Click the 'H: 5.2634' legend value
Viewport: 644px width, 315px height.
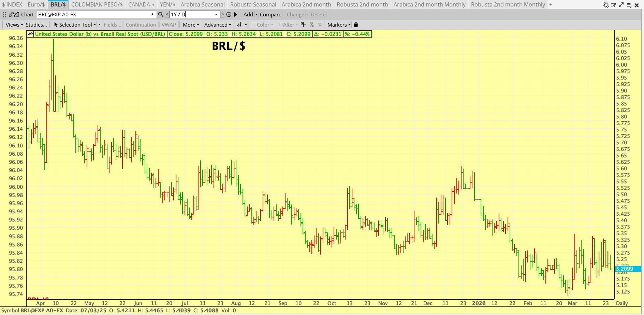click(x=244, y=34)
